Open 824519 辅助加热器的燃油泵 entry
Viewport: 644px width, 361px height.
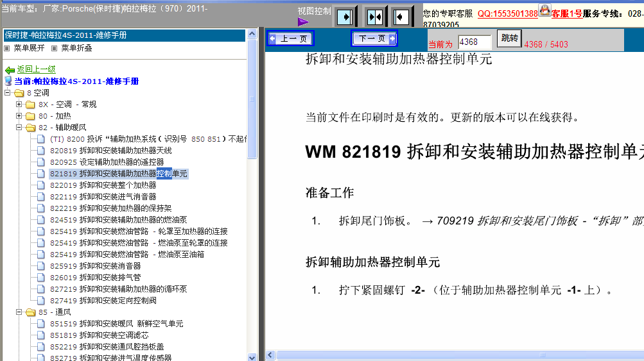coord(118,219)
